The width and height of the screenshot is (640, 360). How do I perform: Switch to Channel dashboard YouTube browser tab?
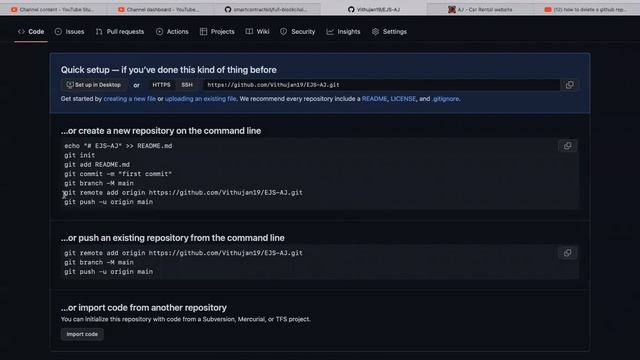159,9
